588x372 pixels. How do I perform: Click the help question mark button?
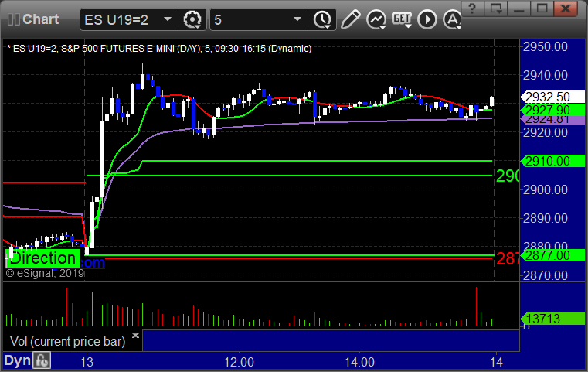(x=473, y=8)
